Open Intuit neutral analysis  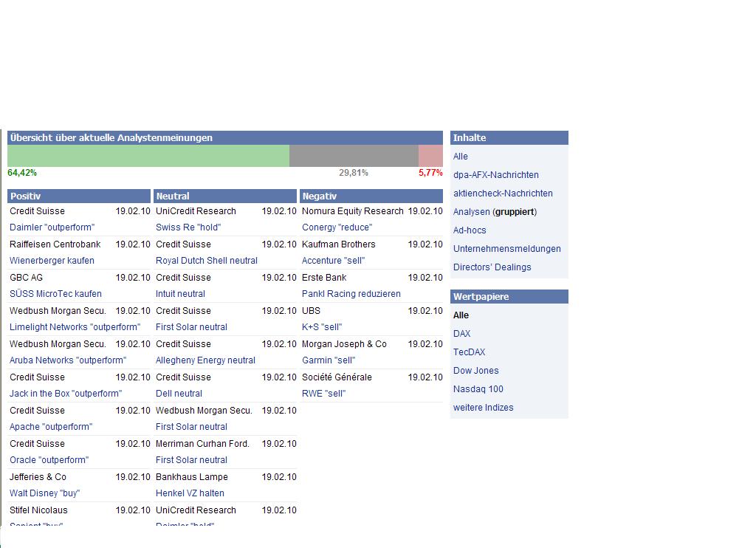[180, 294]
